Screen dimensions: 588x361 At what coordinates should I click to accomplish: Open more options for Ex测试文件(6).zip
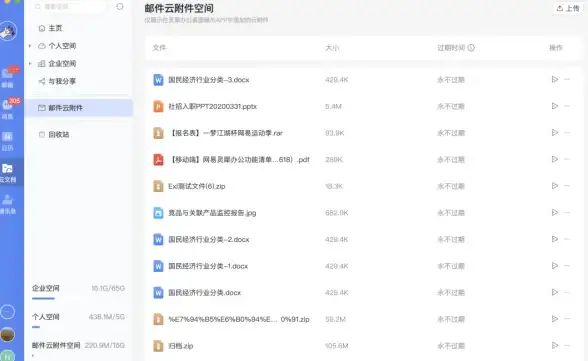[567, 186]
